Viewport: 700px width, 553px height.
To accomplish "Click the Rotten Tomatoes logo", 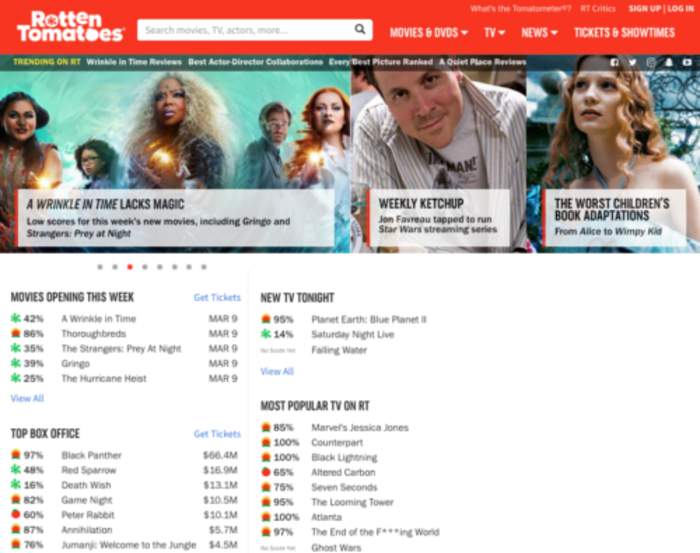I will point(71,27).
